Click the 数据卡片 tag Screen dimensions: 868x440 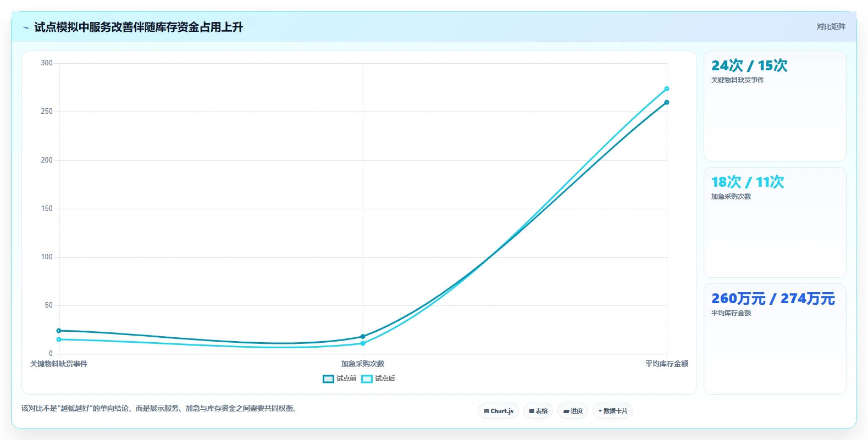click(613, 411)
